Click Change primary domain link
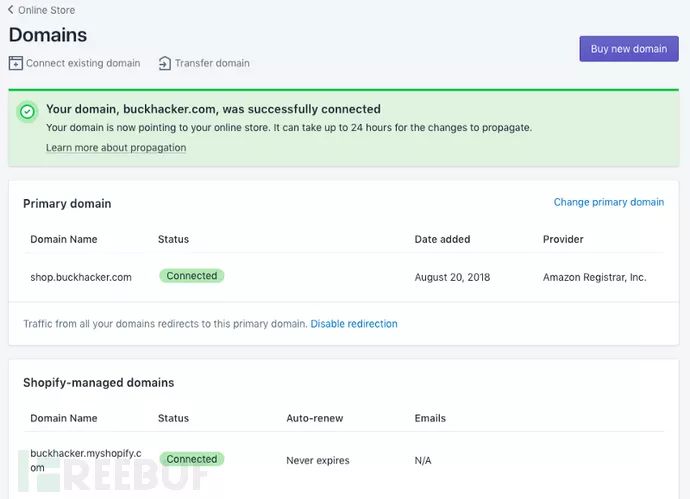The width and height of the screenshot is (690, 499). pos(608,202)
